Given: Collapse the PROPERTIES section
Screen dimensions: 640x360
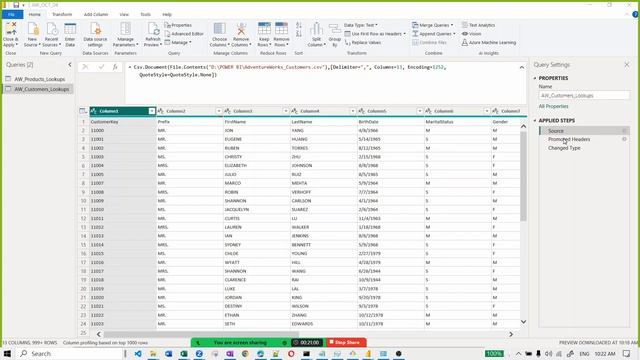Looking at the screenshot, I should click(535, 78).
